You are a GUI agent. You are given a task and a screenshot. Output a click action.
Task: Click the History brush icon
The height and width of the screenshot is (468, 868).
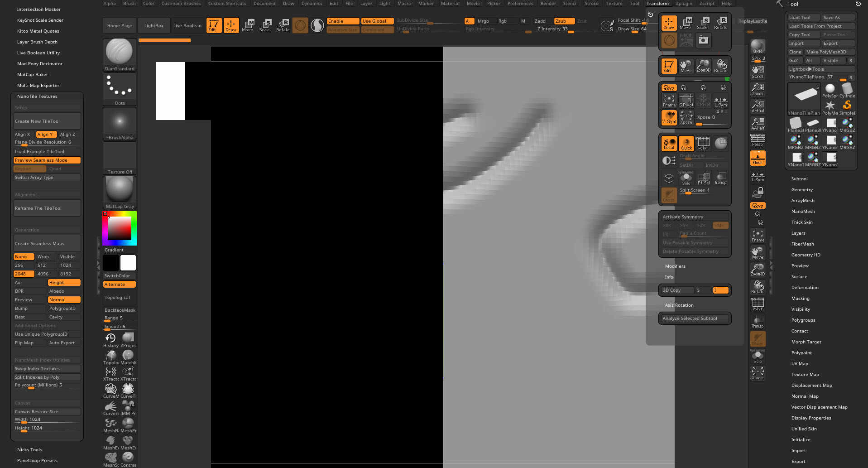point(110,340)
